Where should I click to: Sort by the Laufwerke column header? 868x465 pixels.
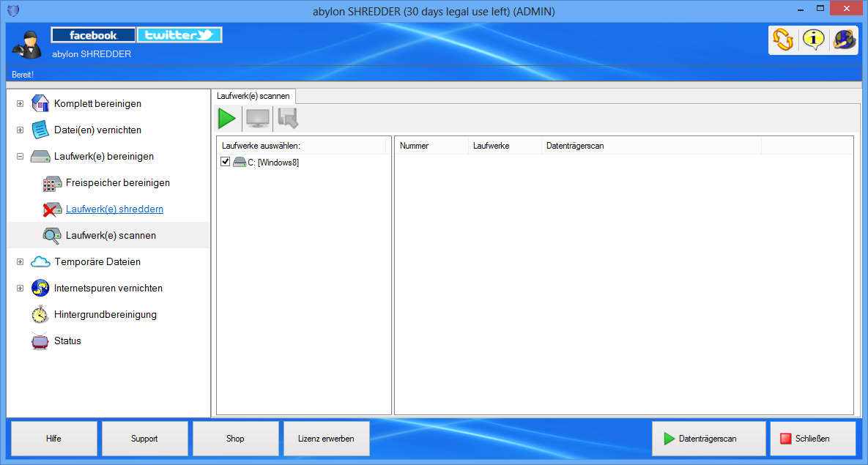pyautogui.click(x=505, y=146)
